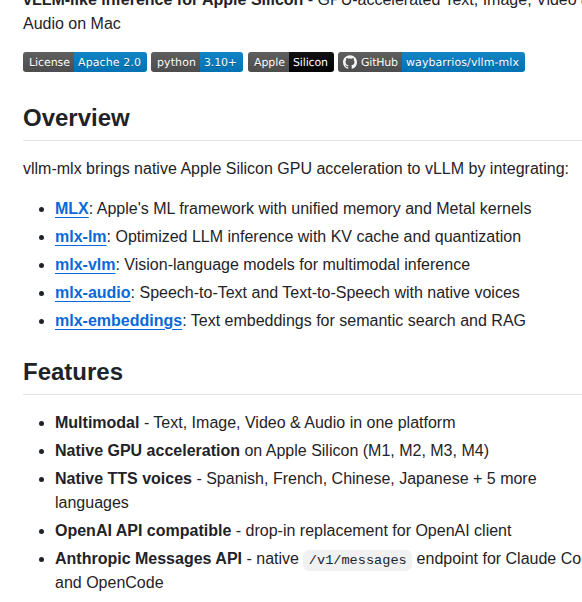Open the mlx-lm link
This screenshot has height=602, width=582.
[81, 236]
